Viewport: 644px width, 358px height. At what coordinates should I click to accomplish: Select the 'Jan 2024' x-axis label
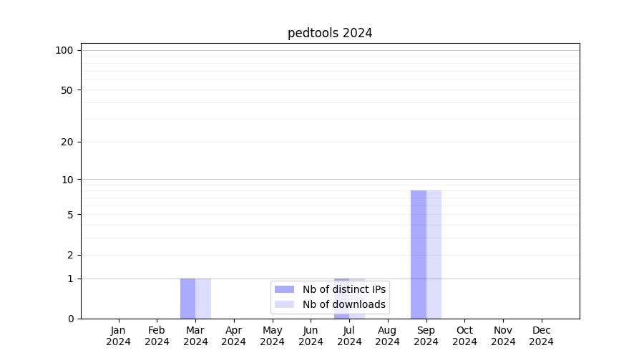[x=118, y=336]
